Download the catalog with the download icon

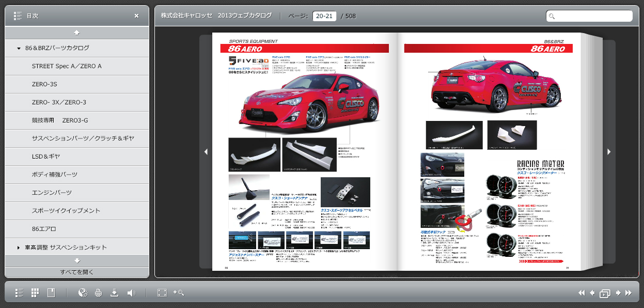coord(115,293)
